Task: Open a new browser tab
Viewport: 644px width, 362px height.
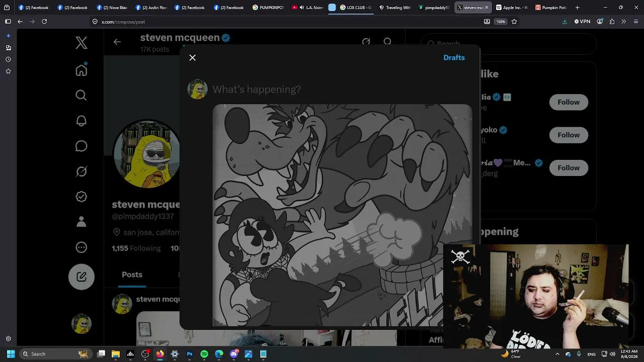Action: [577, 8]
